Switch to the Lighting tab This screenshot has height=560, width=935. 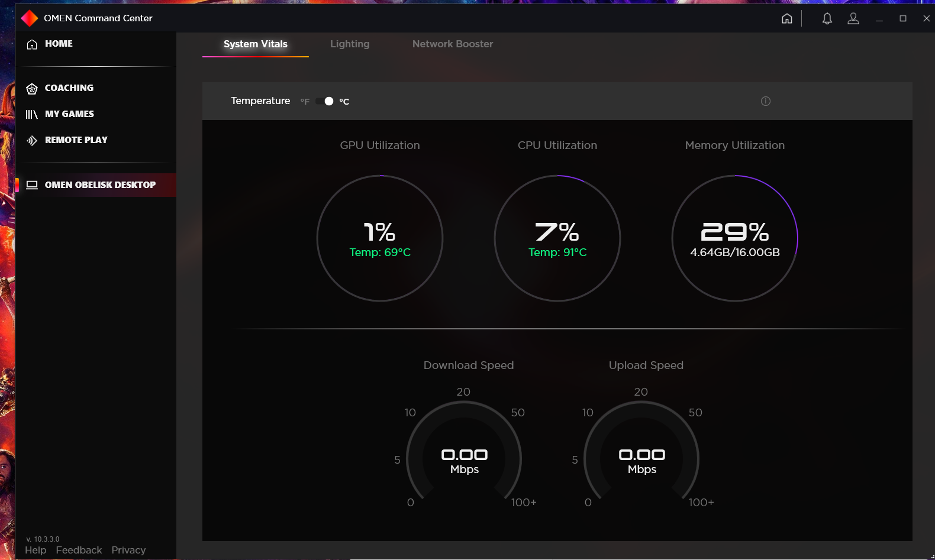click(x=350, y=44)
